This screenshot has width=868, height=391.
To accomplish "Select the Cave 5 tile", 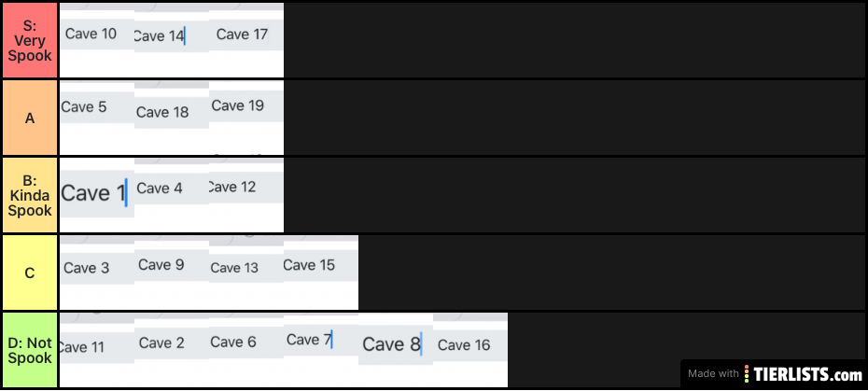I will point(97,118).
